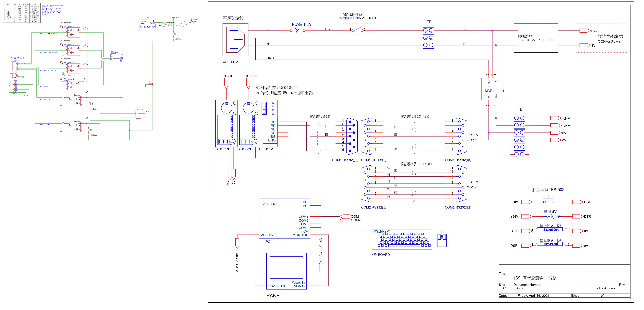644x310 pixels.
Task: Select the CH-UP port arrow
Action: point(226,84)
